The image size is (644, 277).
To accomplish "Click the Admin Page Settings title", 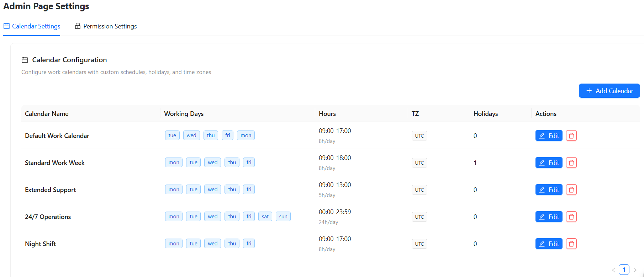I will [46, 6].
